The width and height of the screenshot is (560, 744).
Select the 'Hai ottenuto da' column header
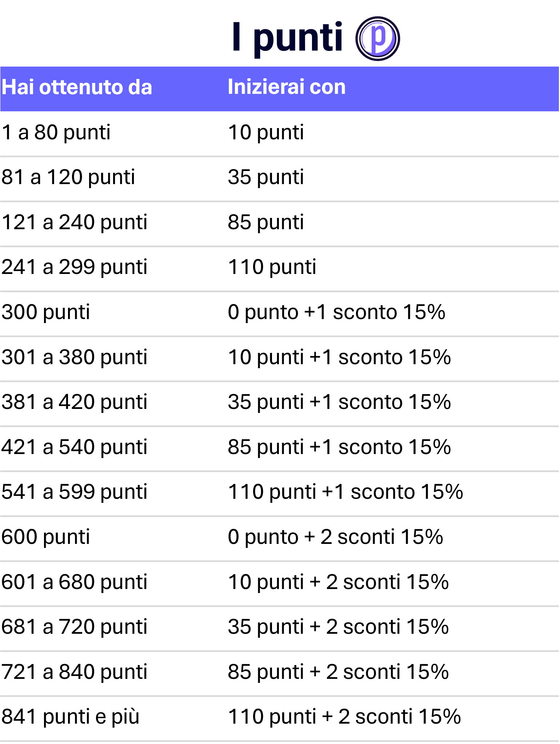(77, 87)
